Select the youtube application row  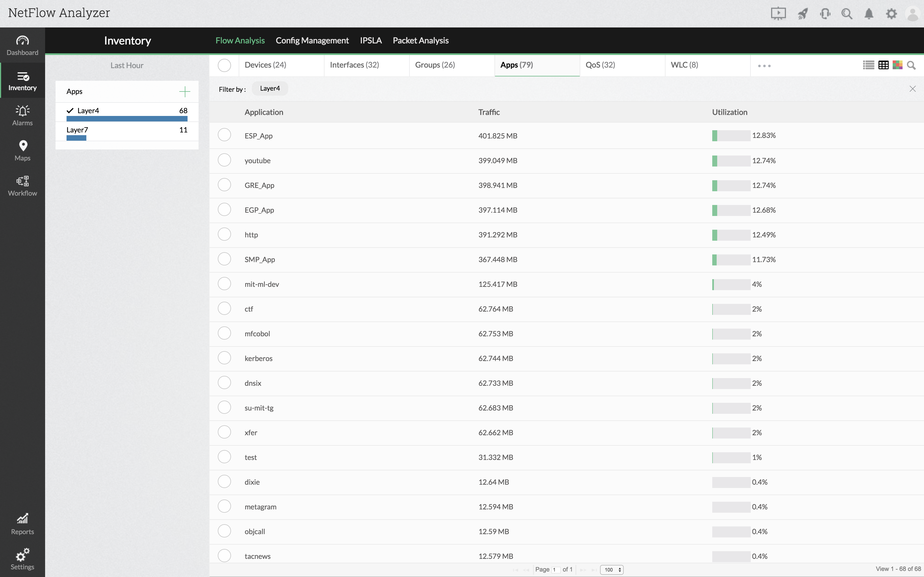tap(224, 160)
